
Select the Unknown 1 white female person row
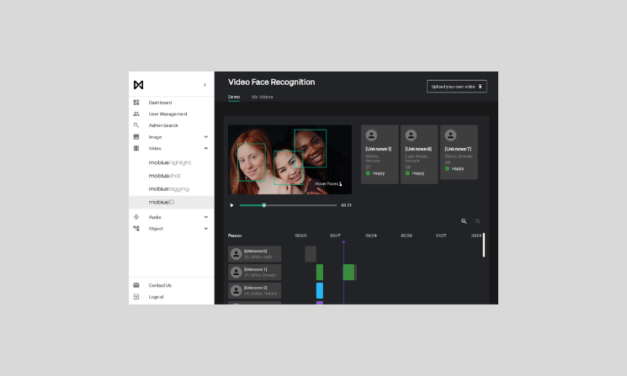pyautogui.click(x=254, y=272)
